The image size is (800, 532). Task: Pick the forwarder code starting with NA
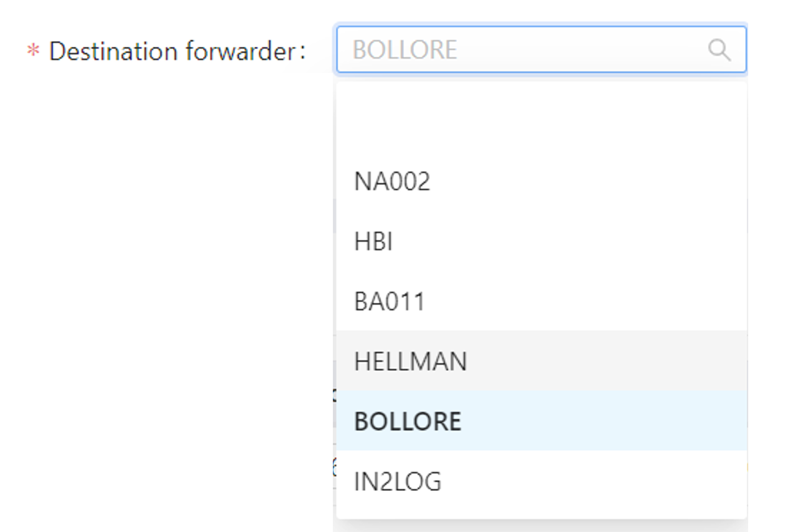click(392, 182)
